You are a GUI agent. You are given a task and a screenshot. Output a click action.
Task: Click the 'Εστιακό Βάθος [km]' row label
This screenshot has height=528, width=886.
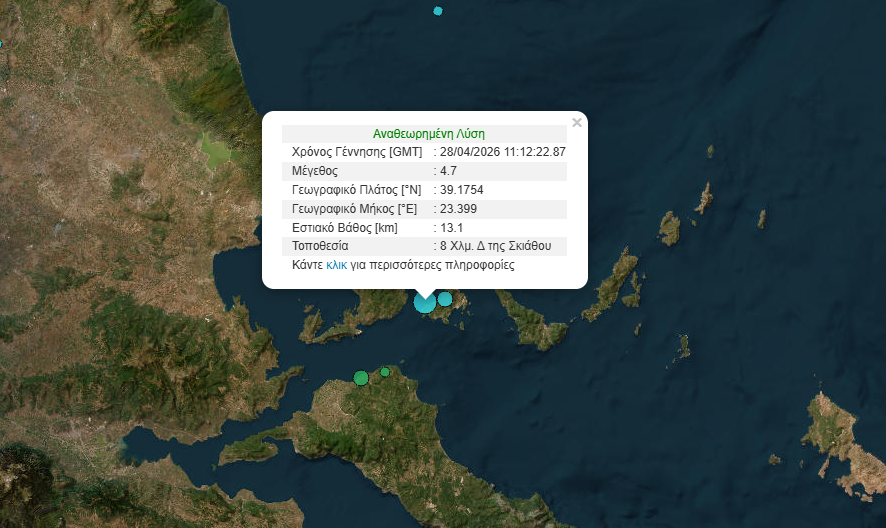345,228
